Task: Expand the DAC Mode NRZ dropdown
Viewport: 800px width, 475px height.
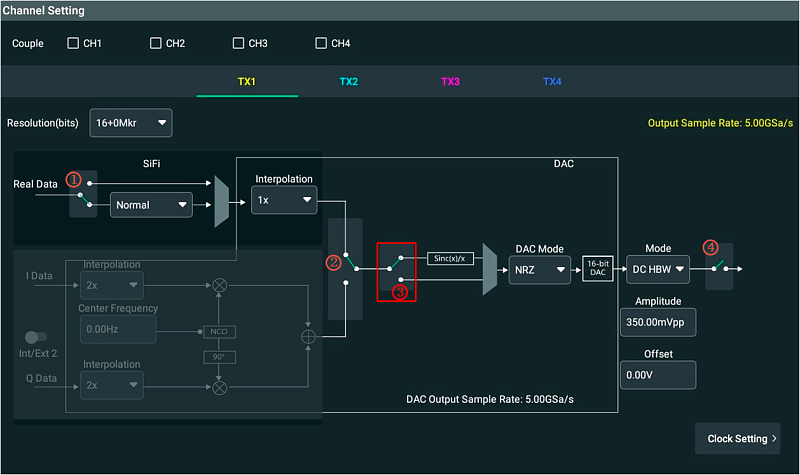Action: tap(539, 269)
